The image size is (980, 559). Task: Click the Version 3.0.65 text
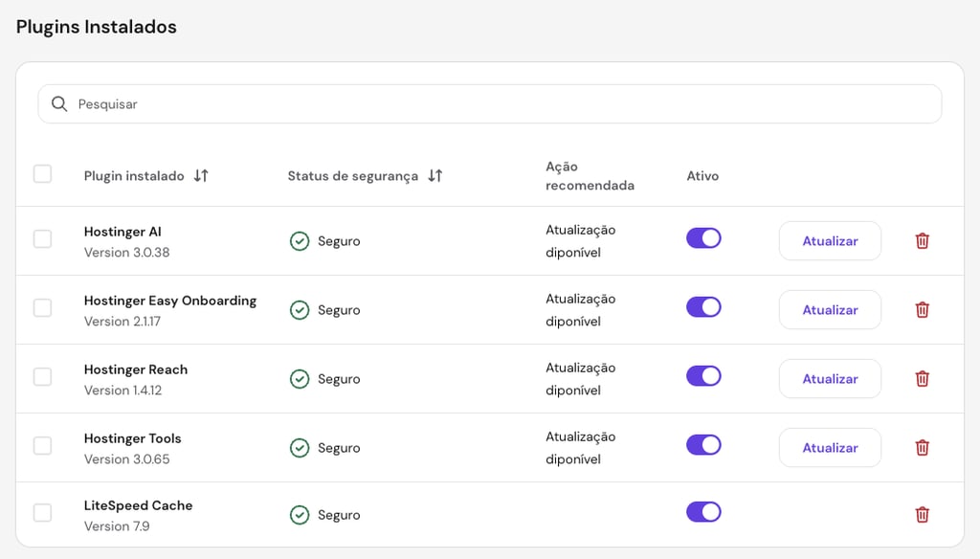pos(127,458)
